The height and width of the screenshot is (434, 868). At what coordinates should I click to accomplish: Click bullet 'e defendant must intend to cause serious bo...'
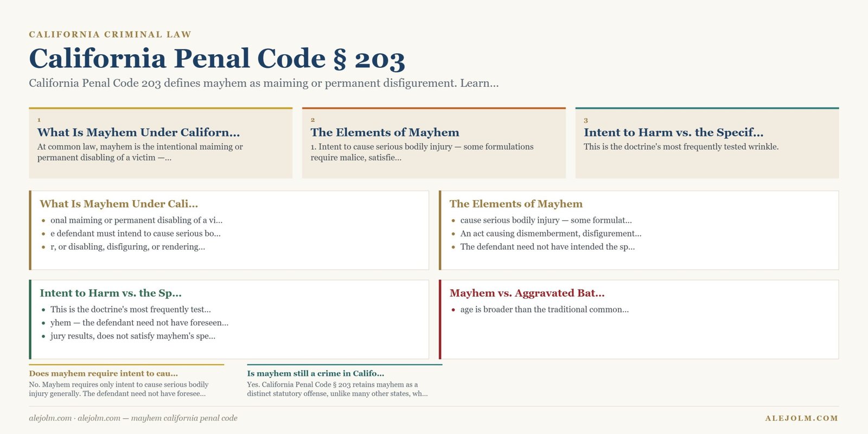tap(136, 233)
